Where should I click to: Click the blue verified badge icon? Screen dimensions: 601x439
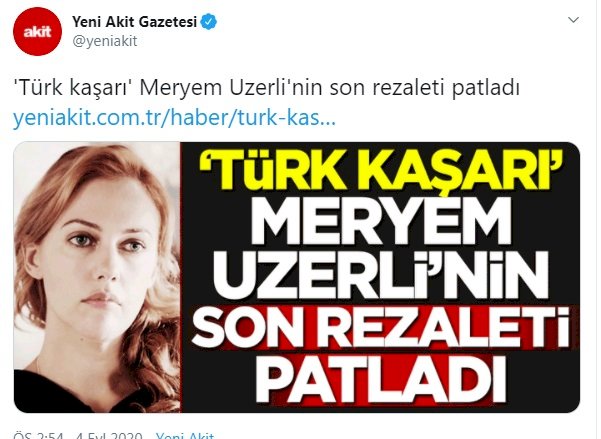point(209,22)
